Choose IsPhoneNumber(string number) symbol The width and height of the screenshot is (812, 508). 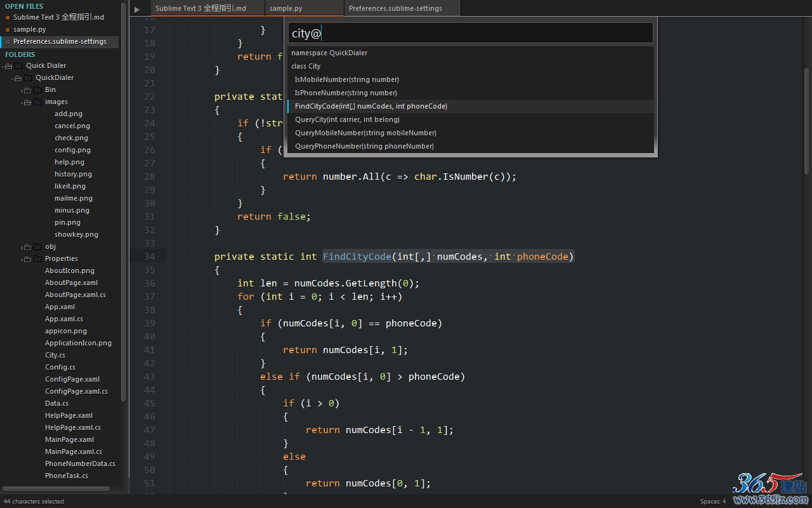click(470, 93)
